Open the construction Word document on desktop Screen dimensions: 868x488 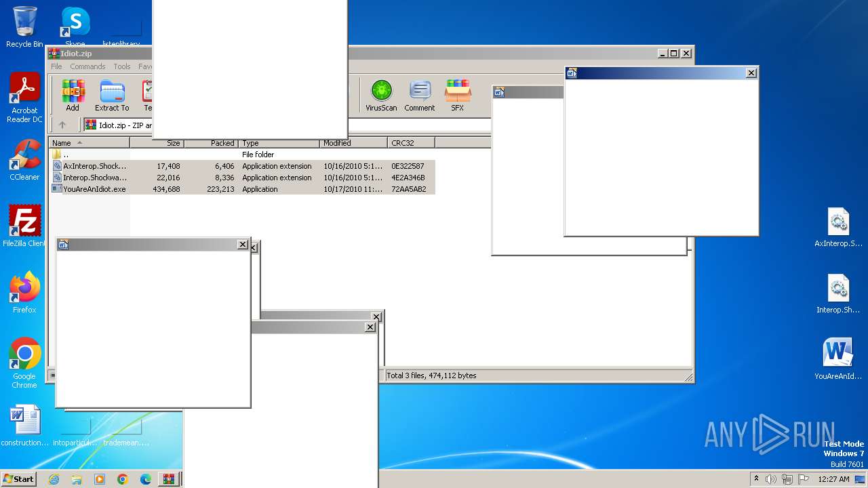coord(25,426)
